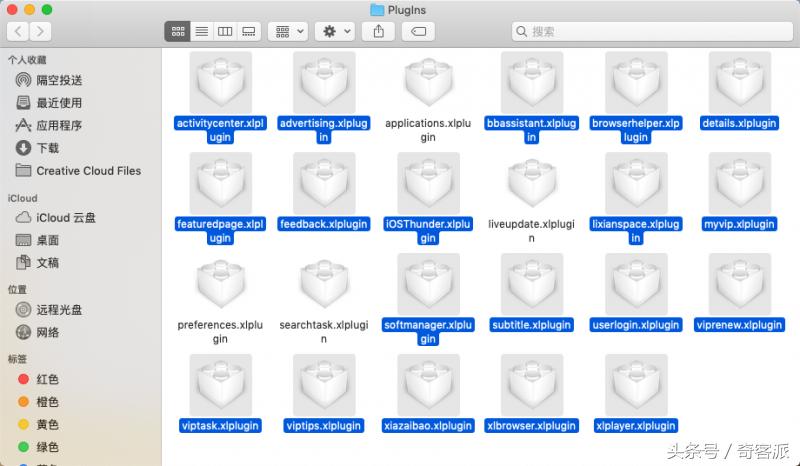The height and width of the screenshot is (466, 800).
Task: Open the gear action menu
Action: tap(334, 31)
